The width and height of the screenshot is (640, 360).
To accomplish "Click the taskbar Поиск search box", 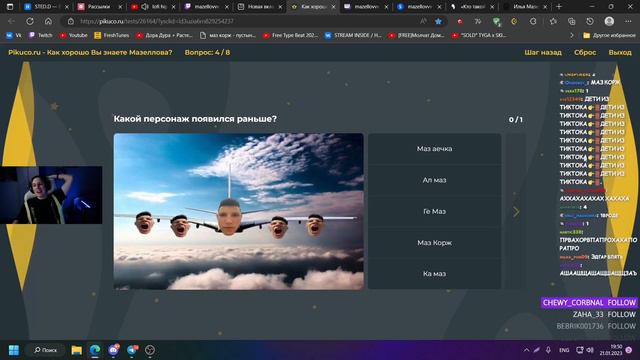I will point(45,350).
